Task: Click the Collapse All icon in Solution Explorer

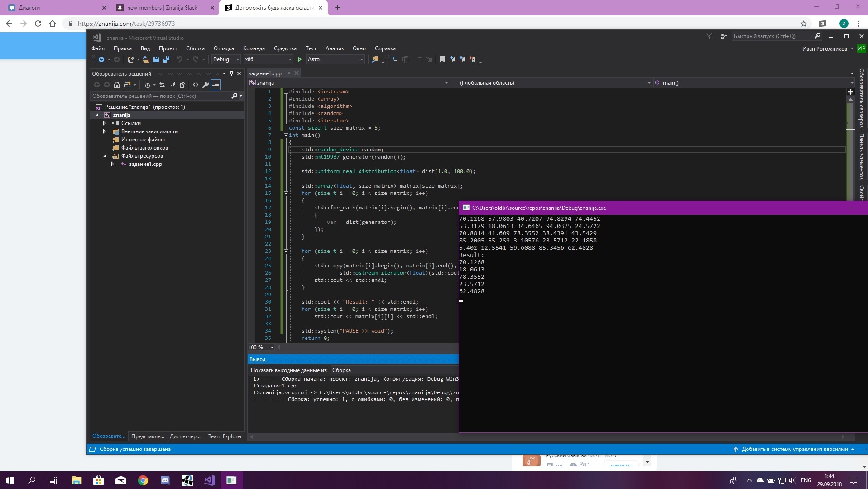Action: coord(172,85)
